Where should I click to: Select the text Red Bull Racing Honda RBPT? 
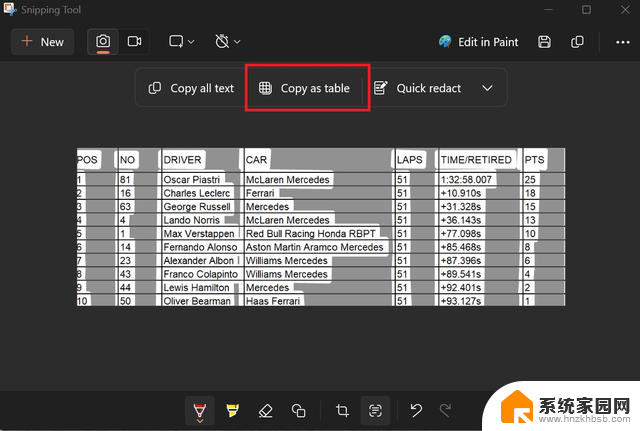point(310,233)
